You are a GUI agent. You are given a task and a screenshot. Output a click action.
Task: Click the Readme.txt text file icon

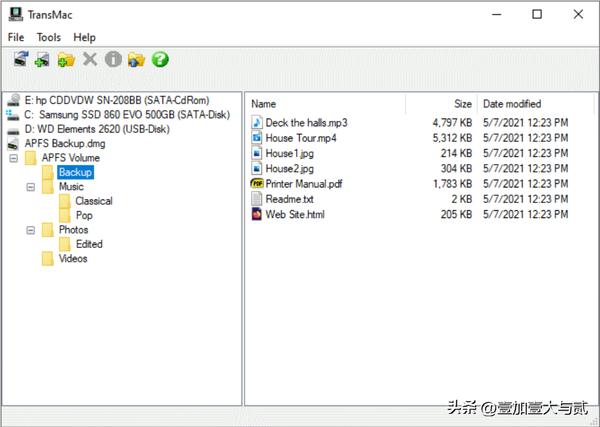tap(256, 199)
